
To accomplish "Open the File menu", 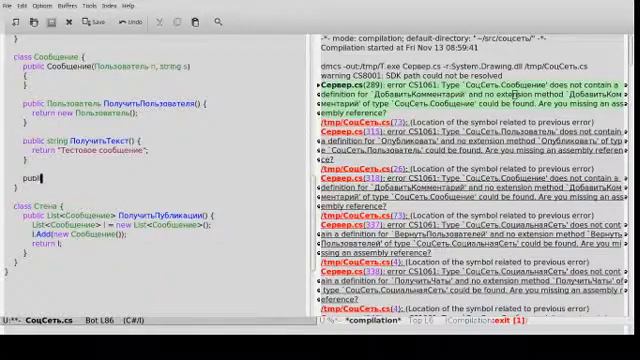I will [x=7, y=6].
